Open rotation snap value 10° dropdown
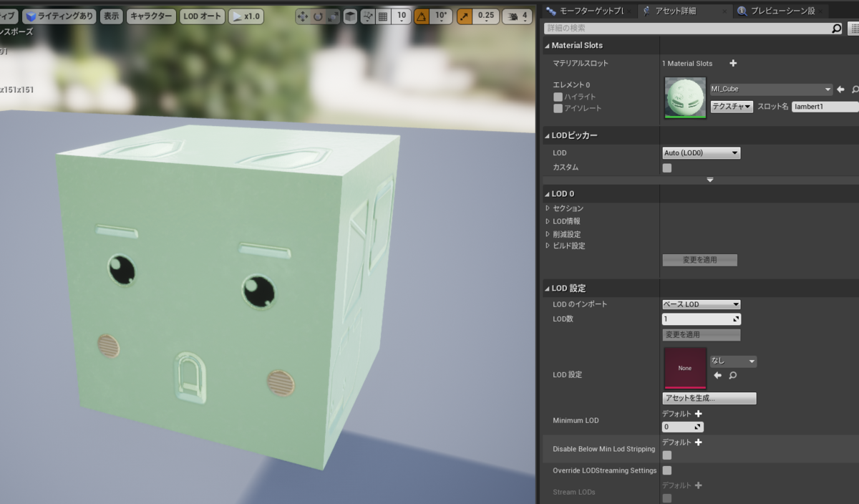The image size is (859, 504). pos(441,16)
